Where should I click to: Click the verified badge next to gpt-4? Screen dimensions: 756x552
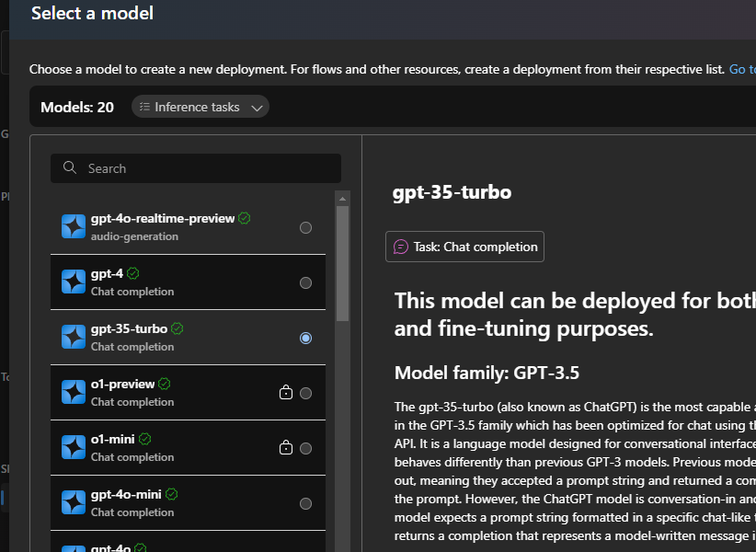click(x=133, y=273)
